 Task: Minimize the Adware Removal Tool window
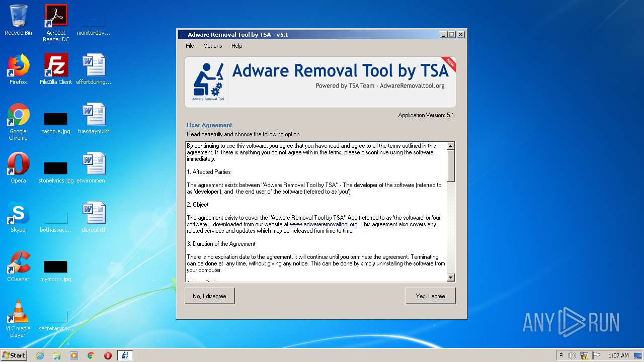pyautogui.click(x=443, y=35)
